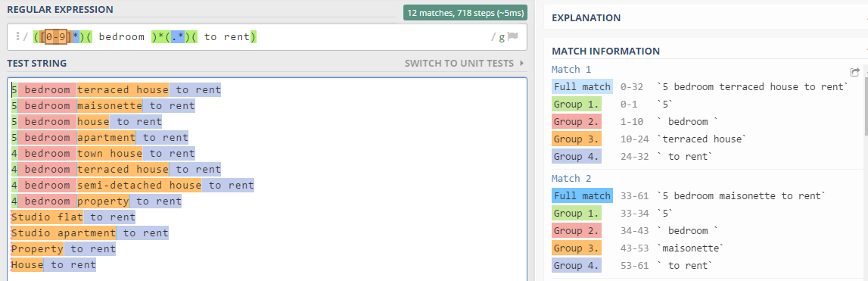This screenshot has height=281, width=868.
Task: Click inside the regular expression input field
Action: point(267,37)
